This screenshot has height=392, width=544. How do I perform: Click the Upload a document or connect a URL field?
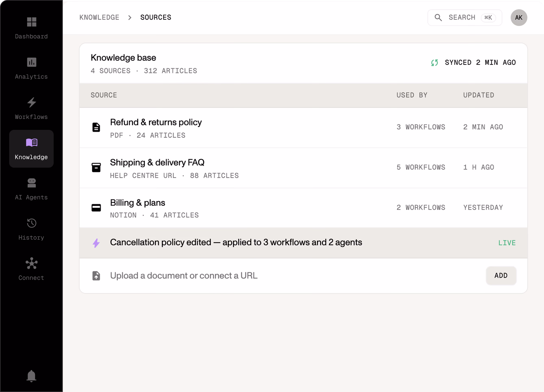coord(184,276)
